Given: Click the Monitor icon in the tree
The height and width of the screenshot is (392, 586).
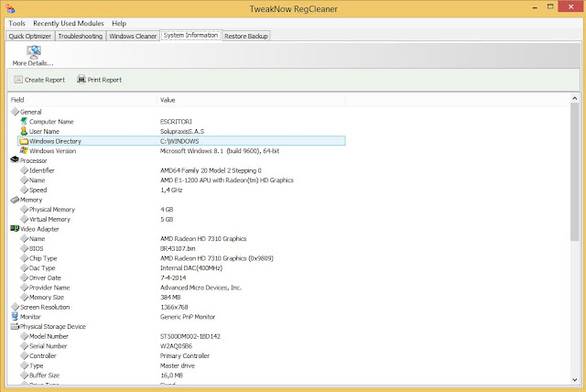Looking at the screenshot, I should point(15,316).
